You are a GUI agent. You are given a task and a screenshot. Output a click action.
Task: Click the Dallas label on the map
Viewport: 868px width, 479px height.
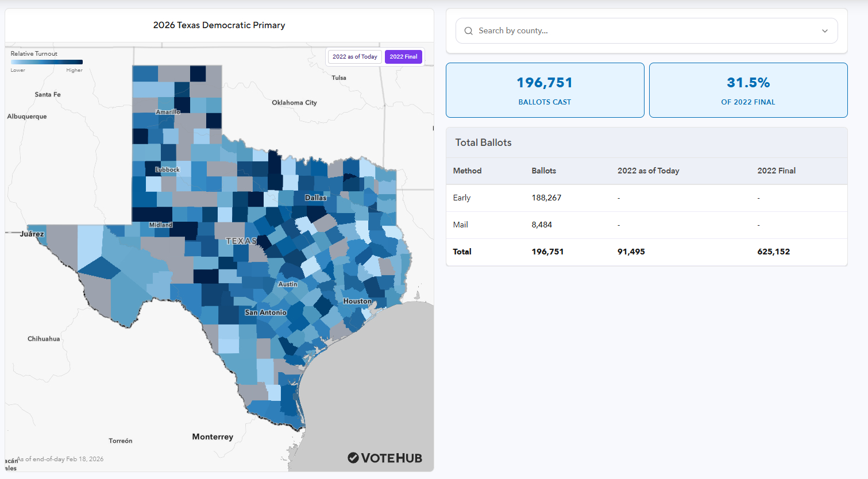315,198
